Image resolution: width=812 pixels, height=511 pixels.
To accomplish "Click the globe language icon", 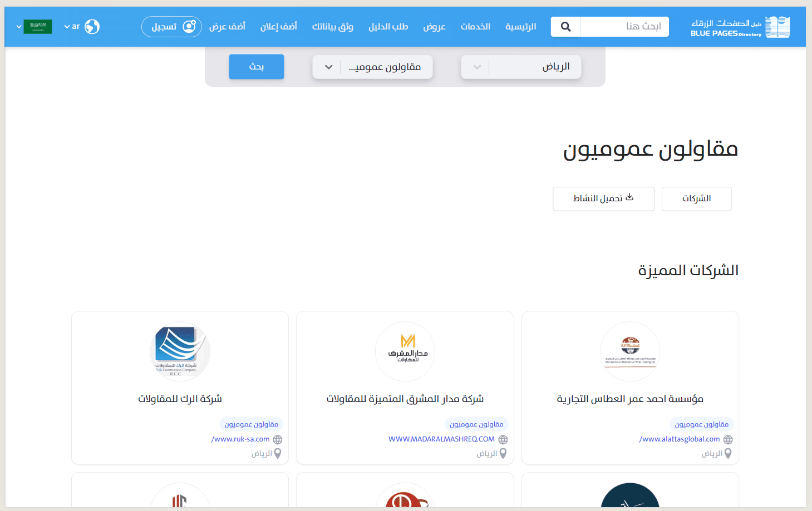I will coord(92,27).
